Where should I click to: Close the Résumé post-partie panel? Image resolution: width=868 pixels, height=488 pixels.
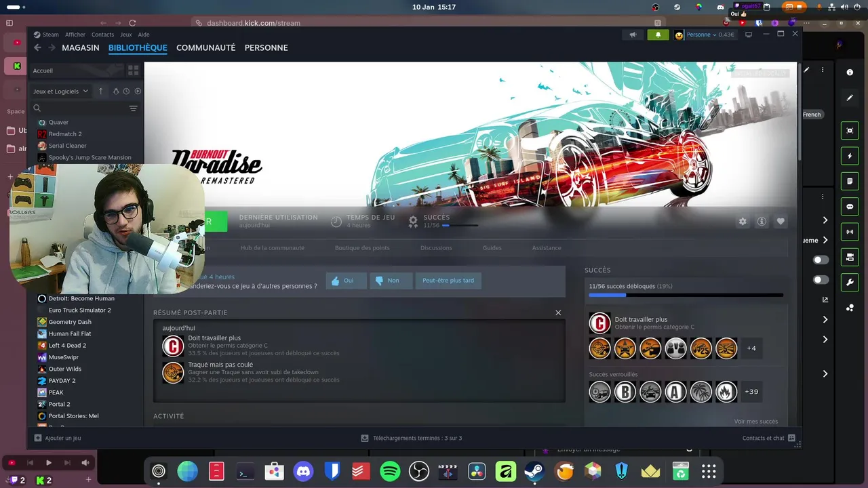[558, 312]
